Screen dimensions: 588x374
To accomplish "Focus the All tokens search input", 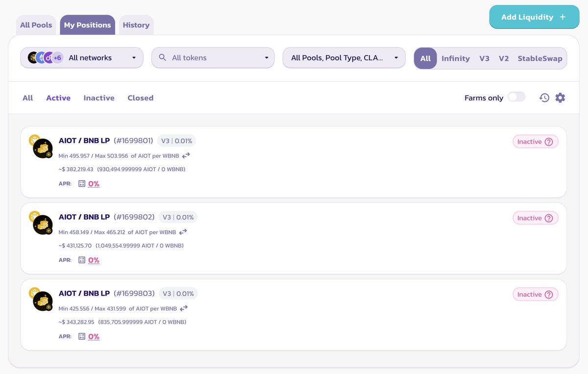I will coord(213,58).
